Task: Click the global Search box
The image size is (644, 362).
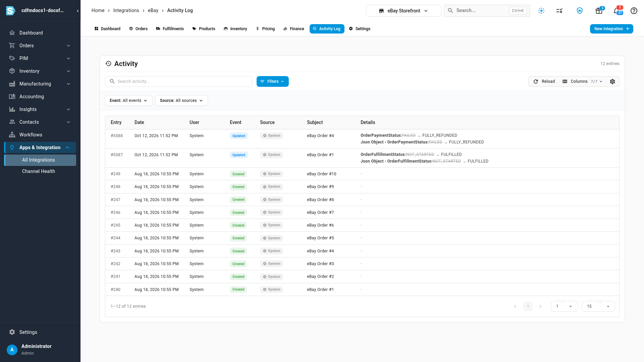Action: [x=487, y=11]
